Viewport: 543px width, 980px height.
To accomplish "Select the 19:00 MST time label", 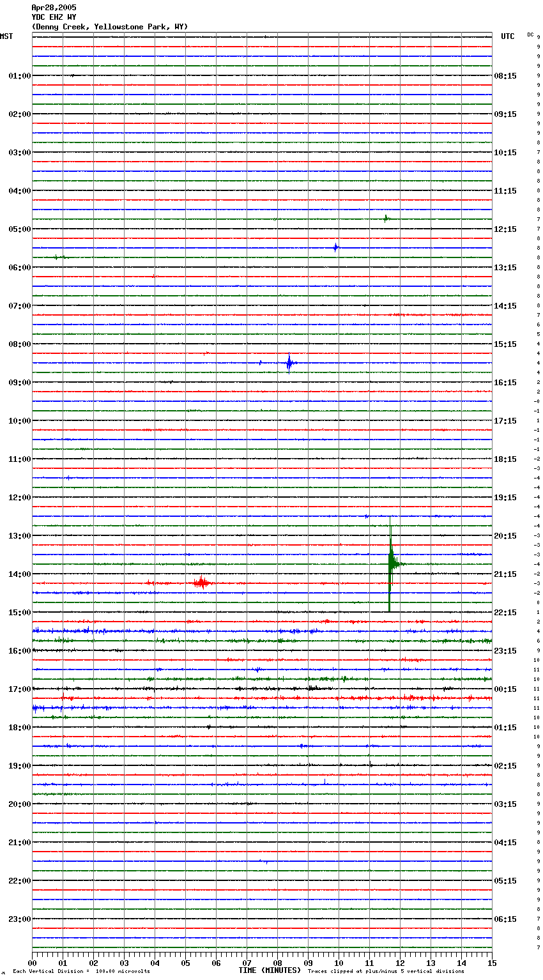I will tap(20, 766).
